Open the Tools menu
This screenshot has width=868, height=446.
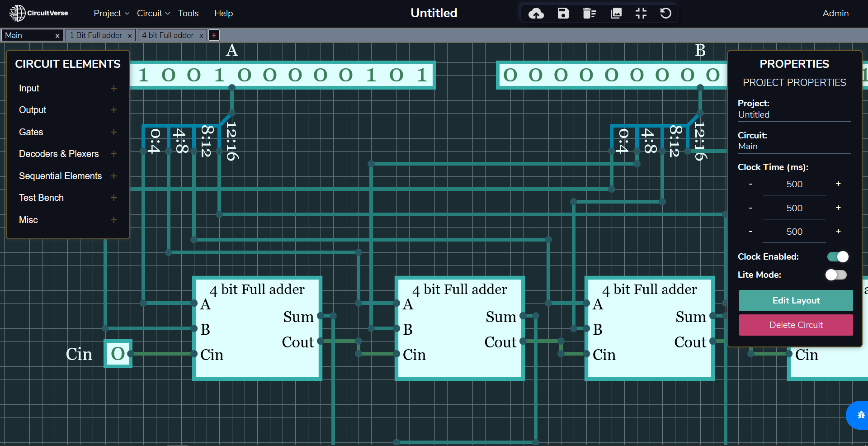point(188,14)
